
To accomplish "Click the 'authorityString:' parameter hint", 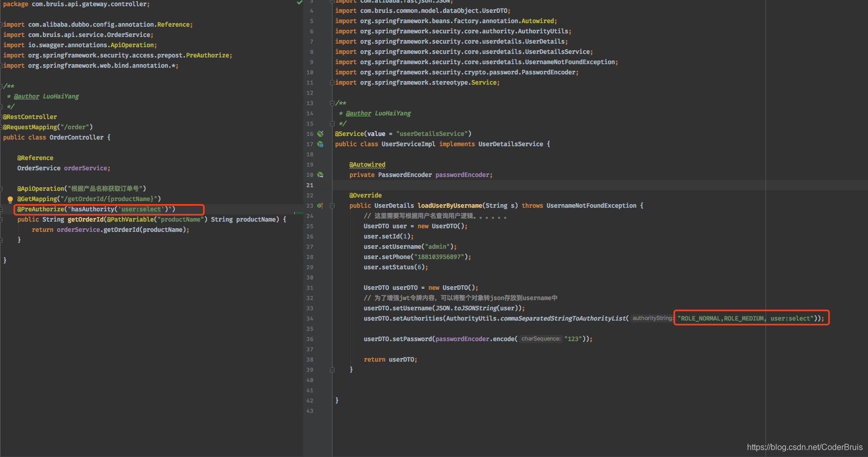I will pos(652,319).
